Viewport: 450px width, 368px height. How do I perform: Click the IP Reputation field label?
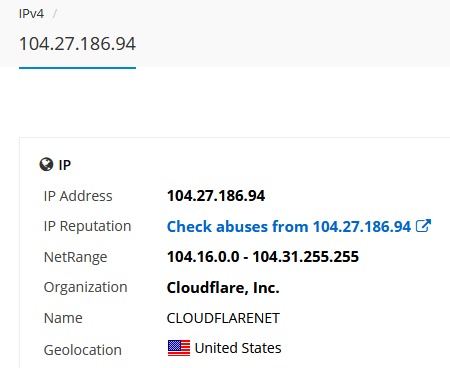click(87, 227)
